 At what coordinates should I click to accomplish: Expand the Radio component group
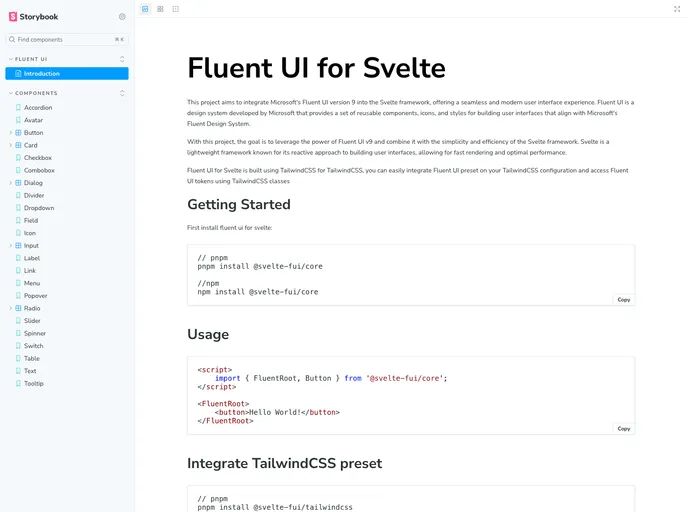[11, 308]
